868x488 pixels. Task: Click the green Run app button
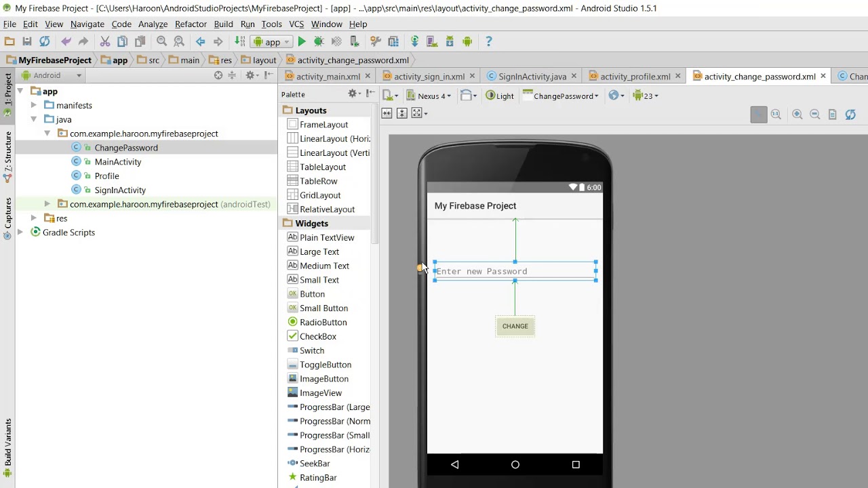click(x=302, y=41)
